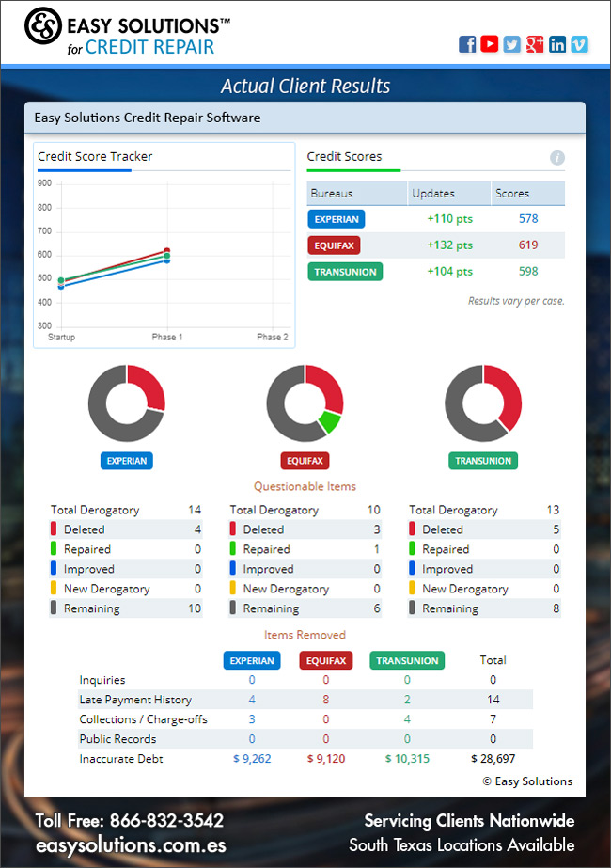Click the Items Removed heading
Screen dimensions: 611x868
(305, 635)
